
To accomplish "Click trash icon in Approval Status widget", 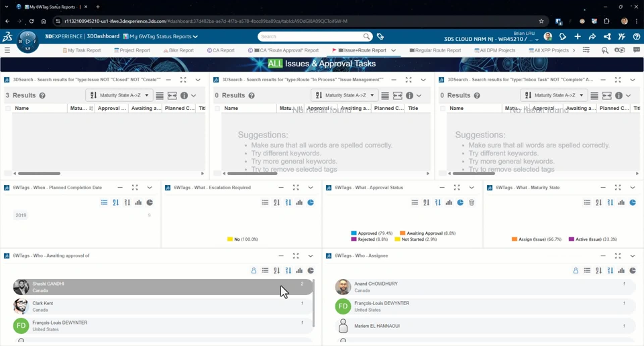I will 472,203.
